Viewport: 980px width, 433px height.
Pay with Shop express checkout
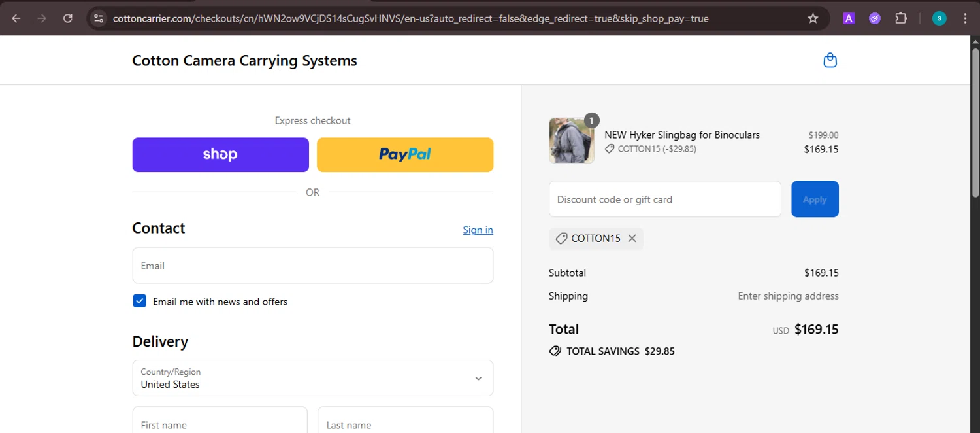(220, 155)
